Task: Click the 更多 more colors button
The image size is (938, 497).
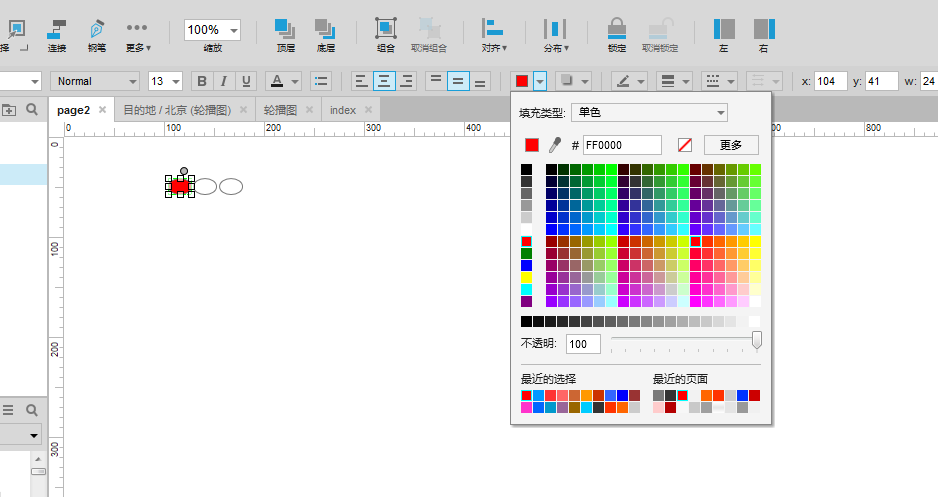Action: pos(731,145)
